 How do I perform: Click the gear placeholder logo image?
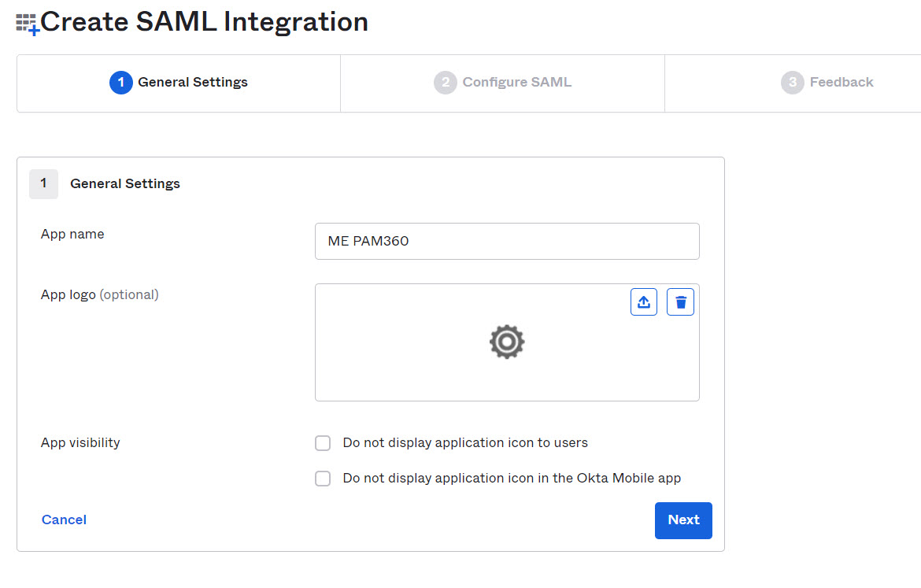click(x=506, y=342)
